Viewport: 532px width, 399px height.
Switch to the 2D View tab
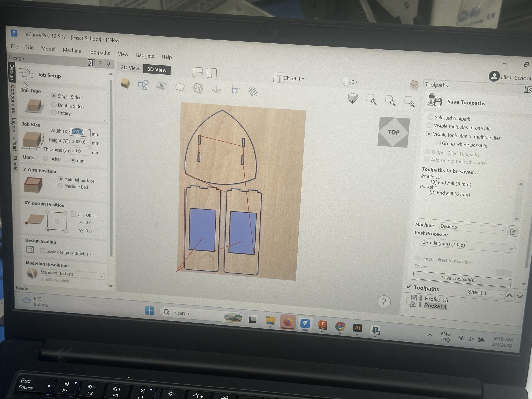point(130,68)
